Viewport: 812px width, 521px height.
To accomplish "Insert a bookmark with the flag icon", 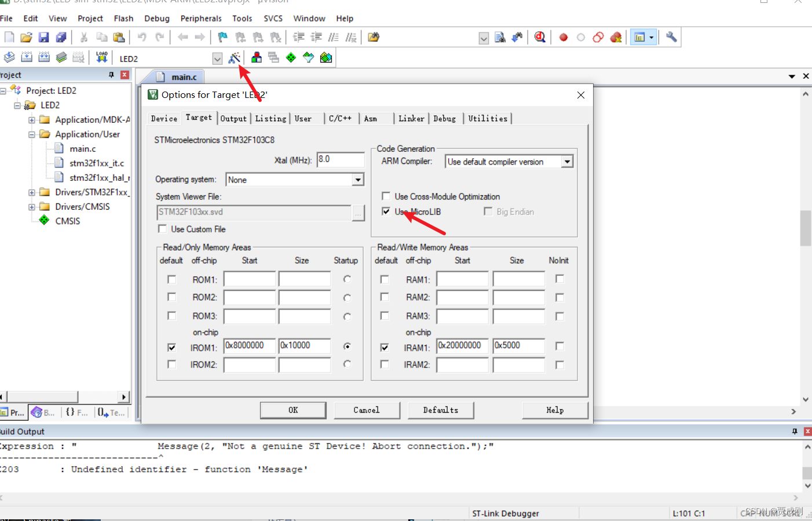I will tap(222, 38).
